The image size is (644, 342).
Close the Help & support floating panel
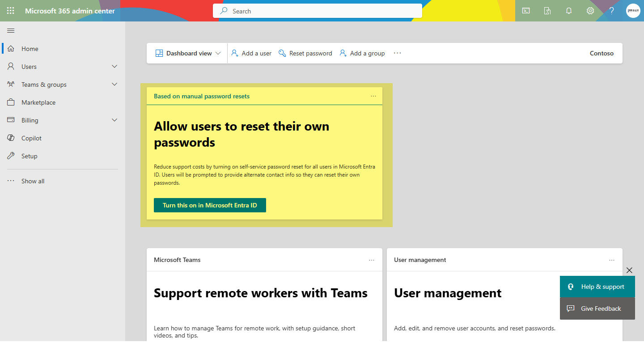pyautogui.click(x=629, y=270)
